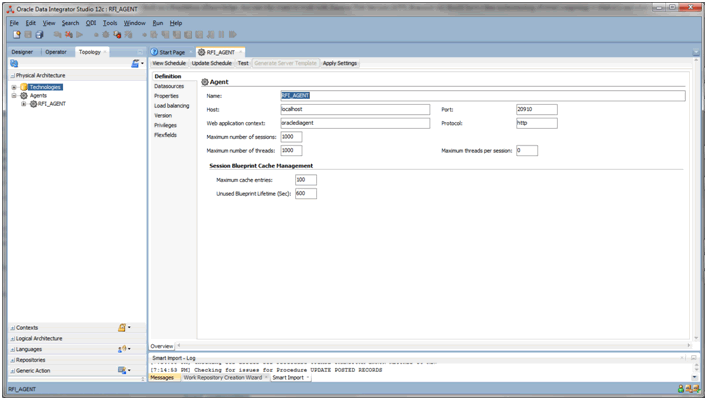Switch to the Designer tab

pyautogui.click(x=22, y=52)
